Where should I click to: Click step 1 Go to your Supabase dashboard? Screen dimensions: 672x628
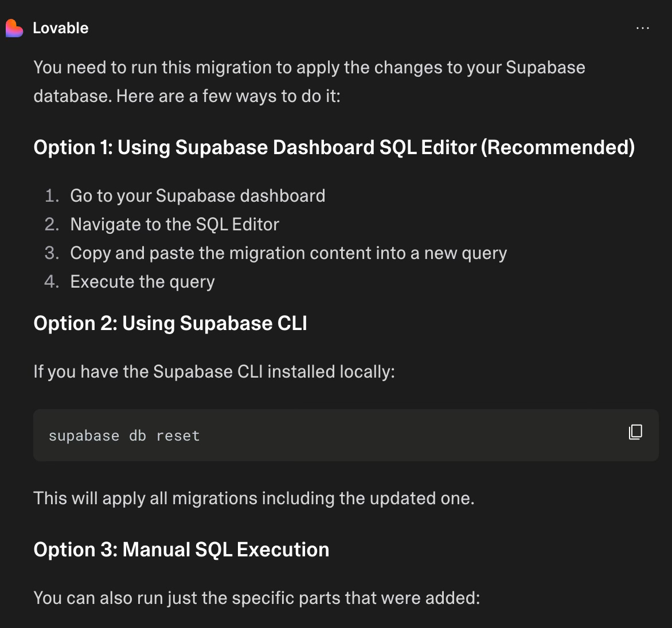pyautogui.click(x=198, y=196)
